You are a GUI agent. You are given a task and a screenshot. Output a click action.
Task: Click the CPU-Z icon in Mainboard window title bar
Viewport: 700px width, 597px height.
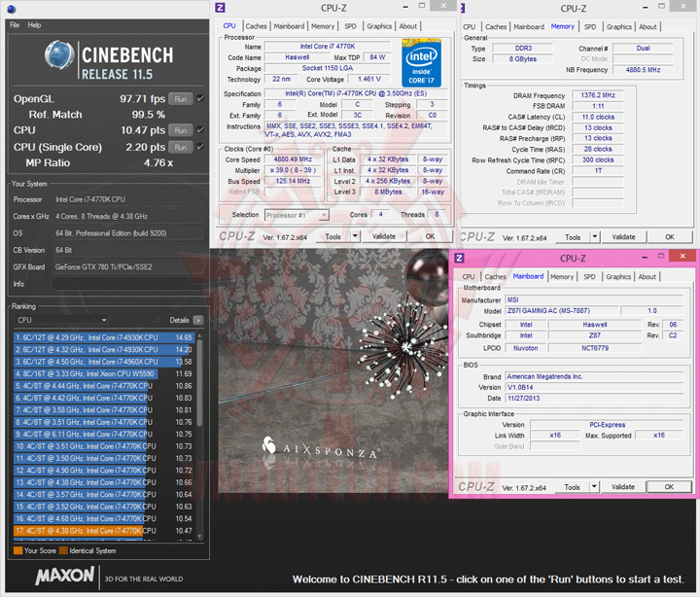pos(459,258)
